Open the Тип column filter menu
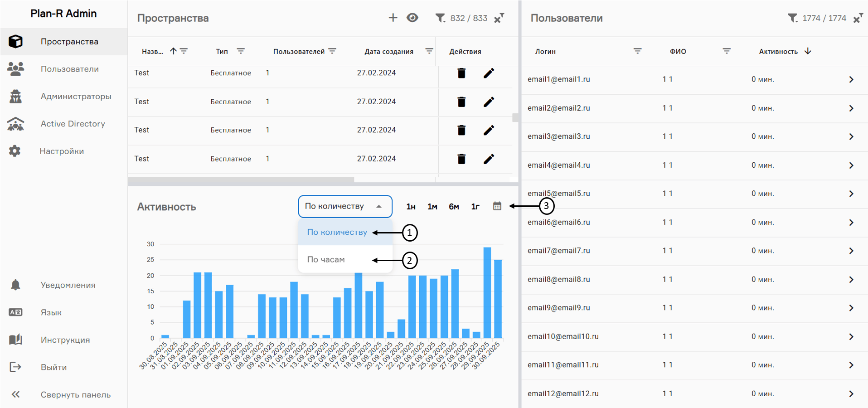 coord(241,51)
